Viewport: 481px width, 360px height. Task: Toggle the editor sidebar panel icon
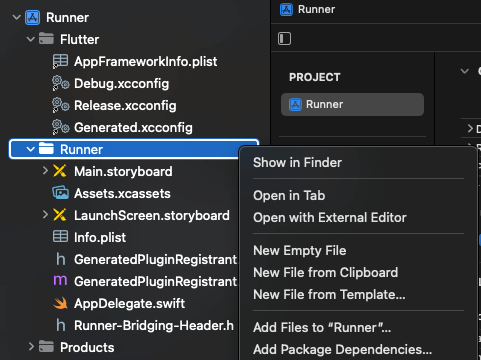tap(284, 39)
